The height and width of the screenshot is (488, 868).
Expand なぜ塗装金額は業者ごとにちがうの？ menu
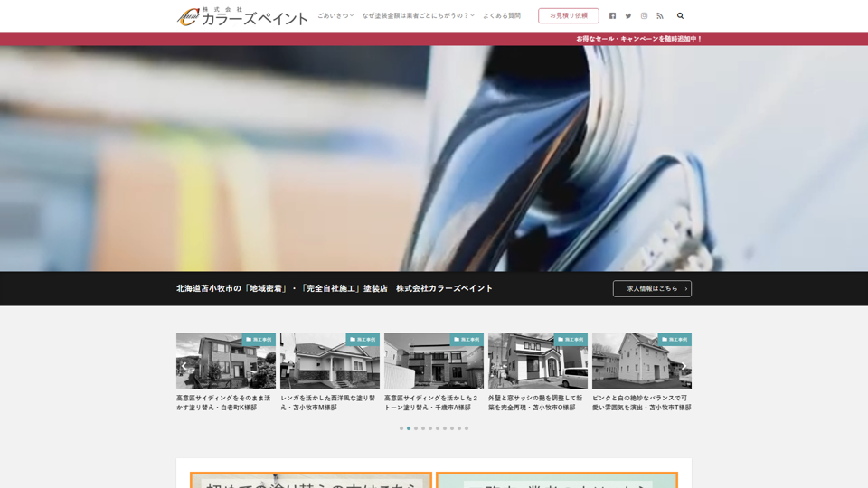click(x=418, y=15)
